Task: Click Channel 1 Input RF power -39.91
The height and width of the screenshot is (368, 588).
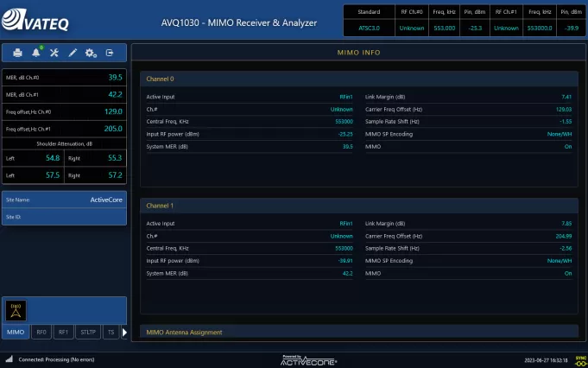Action: click(345, 261)
